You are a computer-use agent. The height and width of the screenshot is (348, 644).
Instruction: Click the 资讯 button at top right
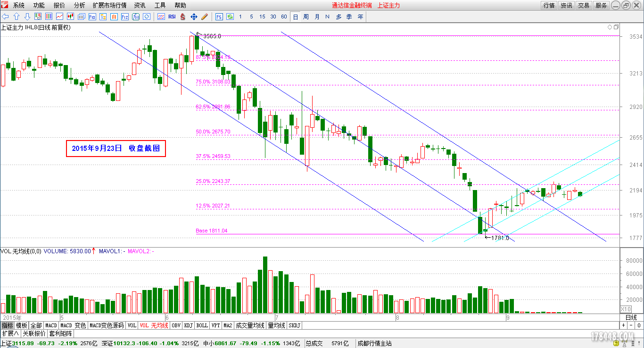pos(566,5)
